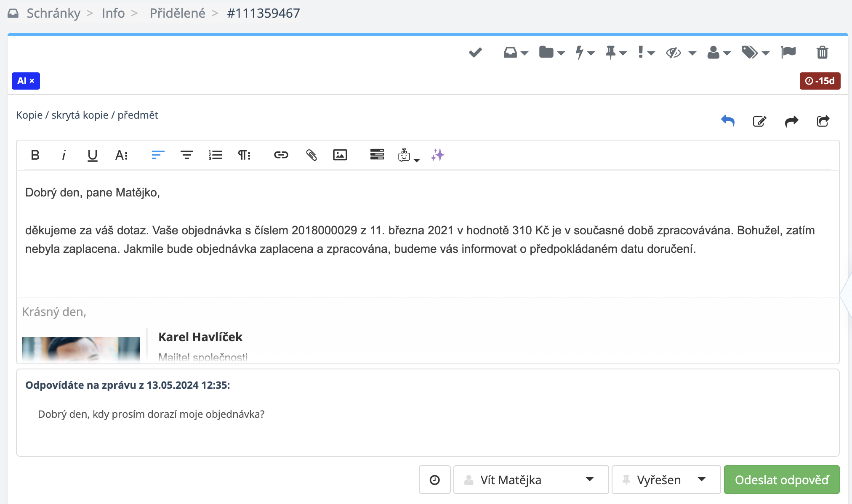Open Přidělené breadcrumb item

[177, 13]
